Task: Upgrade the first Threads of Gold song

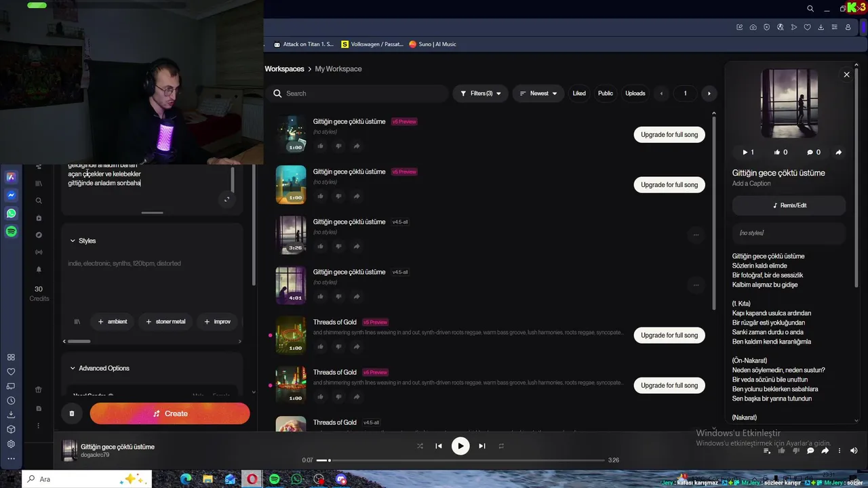Action: point(669,335)
